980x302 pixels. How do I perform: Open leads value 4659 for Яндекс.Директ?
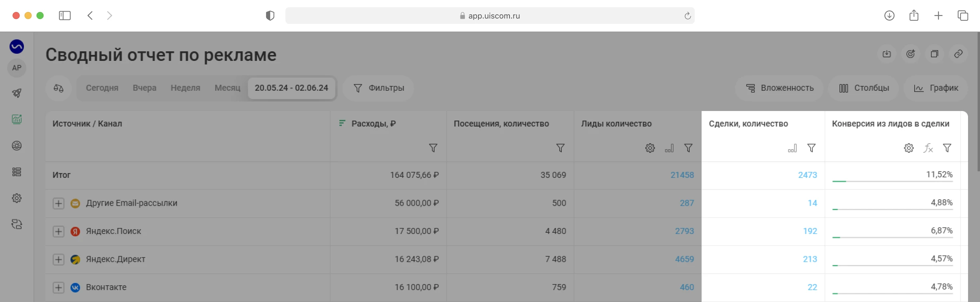tap(684, 259)
